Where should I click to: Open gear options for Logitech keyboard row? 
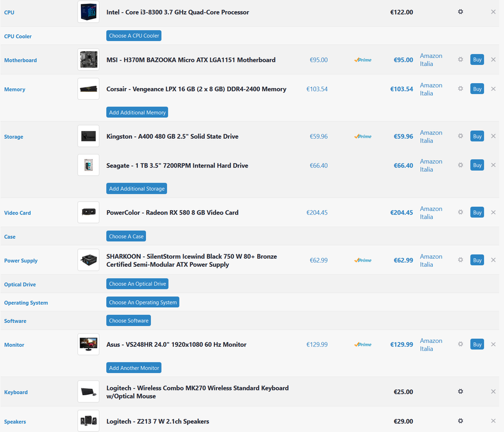460,391
